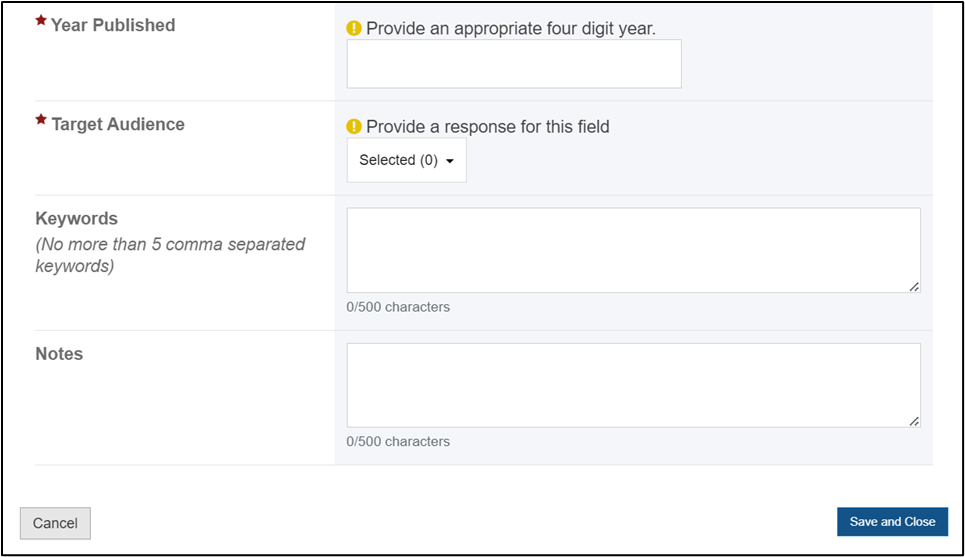Click the Save and Close button
Viewport: 965px width, 557px height.
892,521
